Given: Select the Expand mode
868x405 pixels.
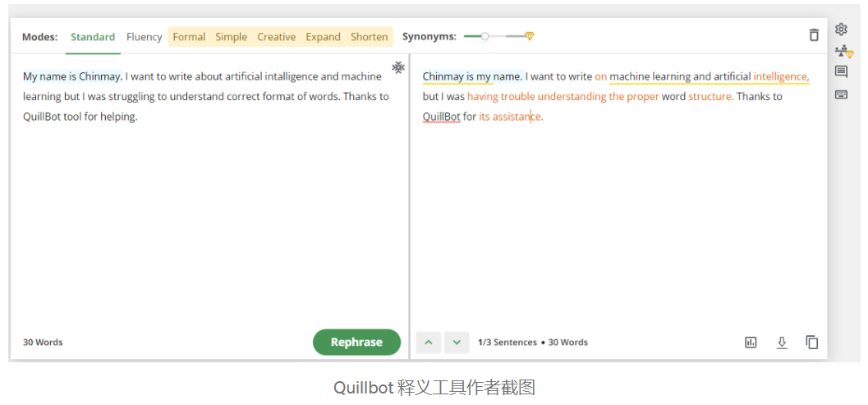Looking at the screenshot, I should tap(323, 37).
